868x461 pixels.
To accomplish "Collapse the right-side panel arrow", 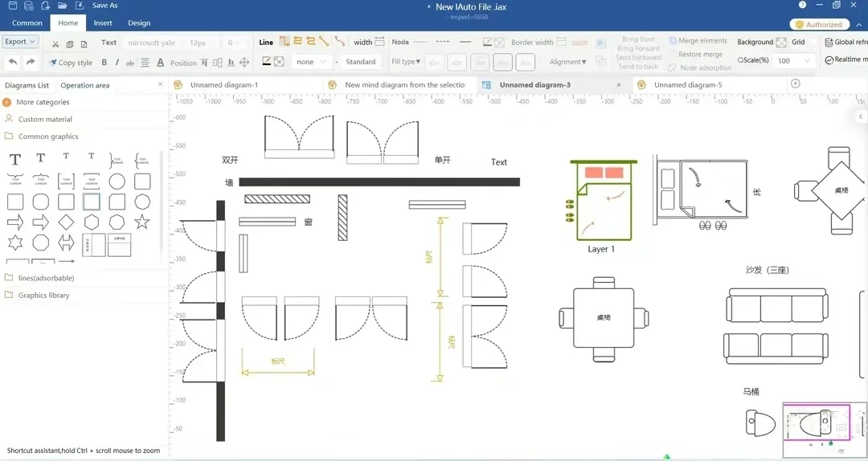I will coord(860,116).
